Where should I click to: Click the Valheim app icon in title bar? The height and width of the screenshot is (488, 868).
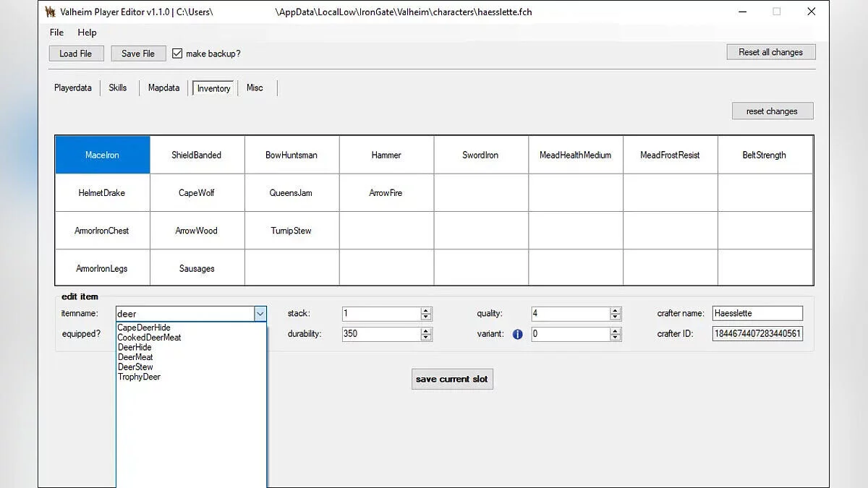pyautogui.click(x=51, y=12)
